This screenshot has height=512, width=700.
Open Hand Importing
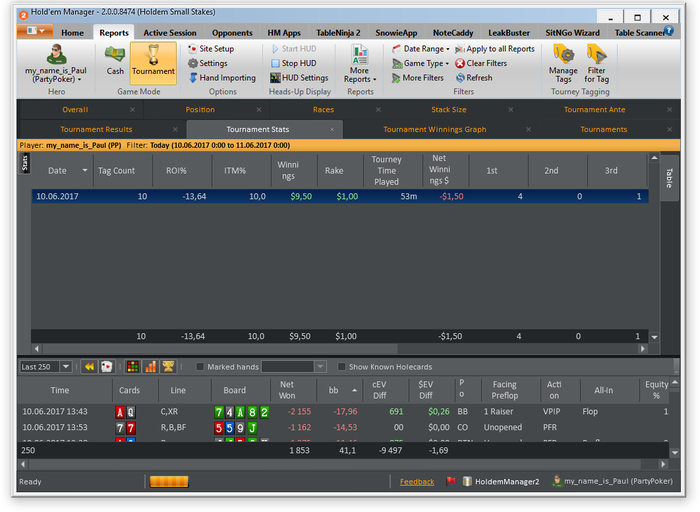coord(222,78)
